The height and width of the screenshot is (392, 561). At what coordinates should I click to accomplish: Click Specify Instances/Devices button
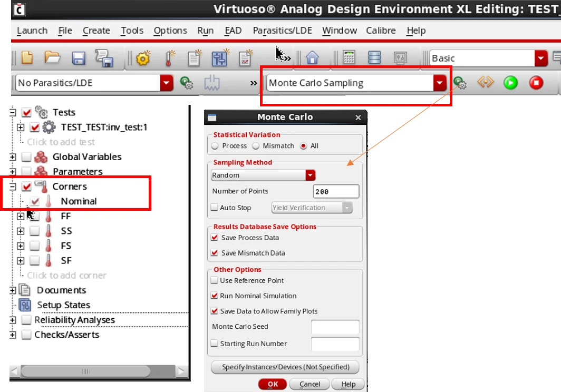tap(285, 367)
